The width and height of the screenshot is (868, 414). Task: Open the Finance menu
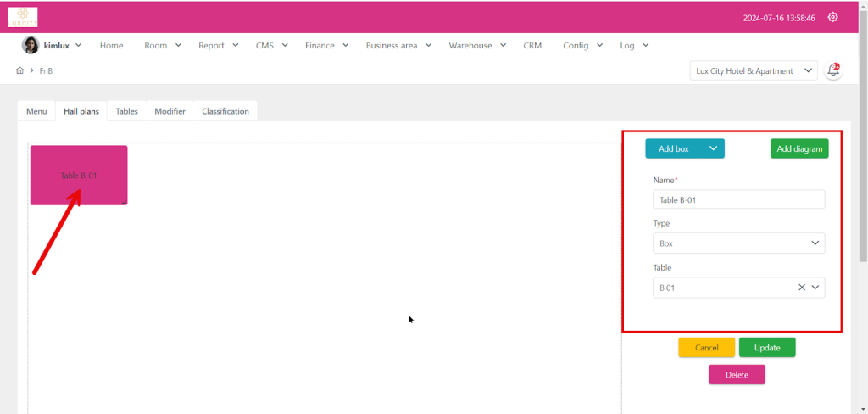tap(326, 46)
